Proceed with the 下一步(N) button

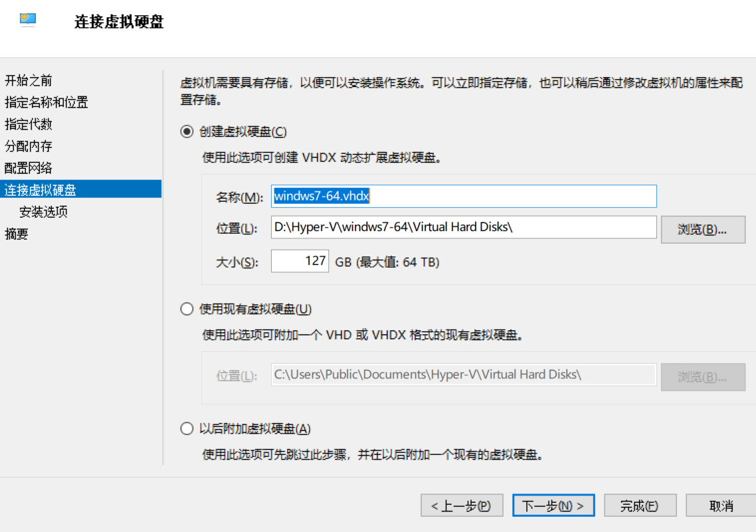point(553,505)
